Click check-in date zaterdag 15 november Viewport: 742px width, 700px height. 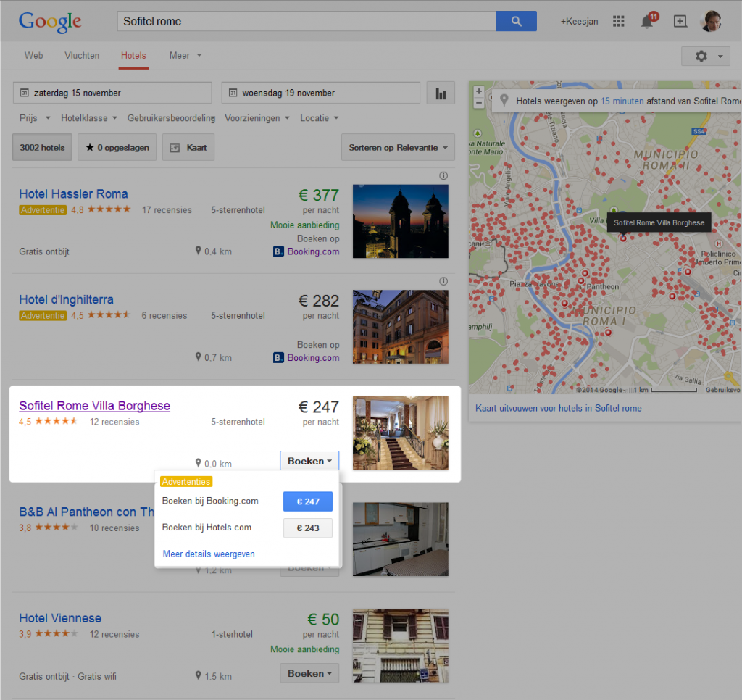pyautogui.click(x=112, y=93)
